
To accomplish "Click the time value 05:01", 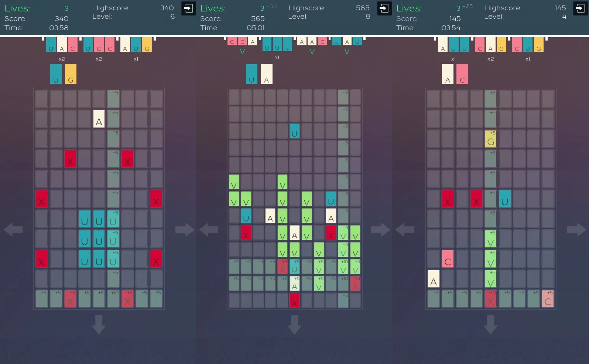I will click(256, 28).
